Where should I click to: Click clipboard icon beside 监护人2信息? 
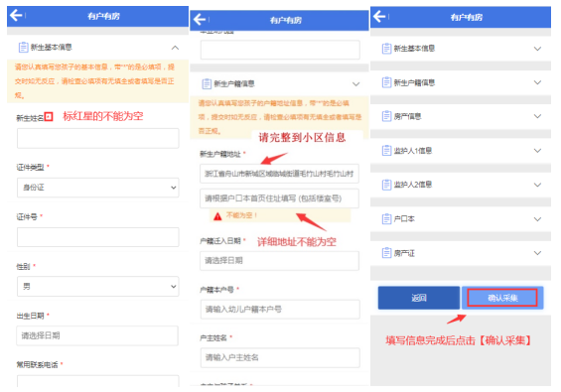coord(386,185)
